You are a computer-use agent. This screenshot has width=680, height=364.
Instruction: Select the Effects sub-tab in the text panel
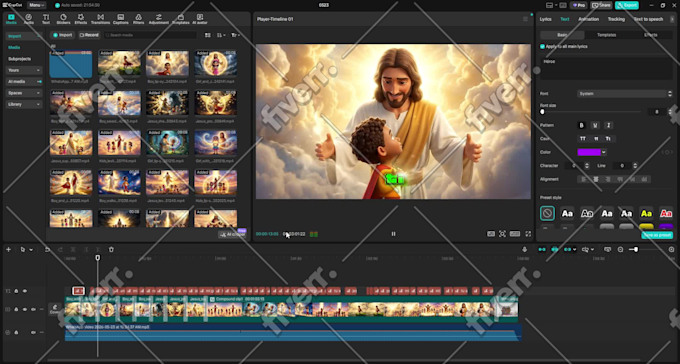(x=651, y=35)
